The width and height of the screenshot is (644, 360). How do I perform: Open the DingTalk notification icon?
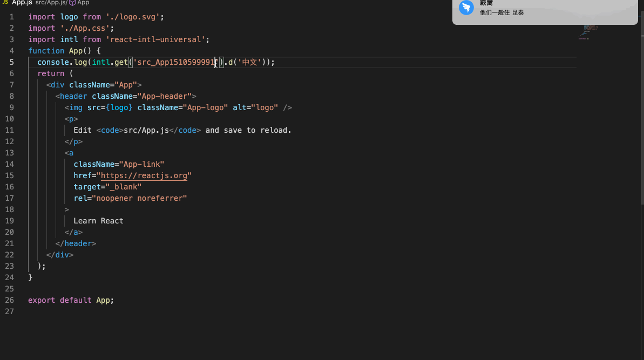(466, 8)
